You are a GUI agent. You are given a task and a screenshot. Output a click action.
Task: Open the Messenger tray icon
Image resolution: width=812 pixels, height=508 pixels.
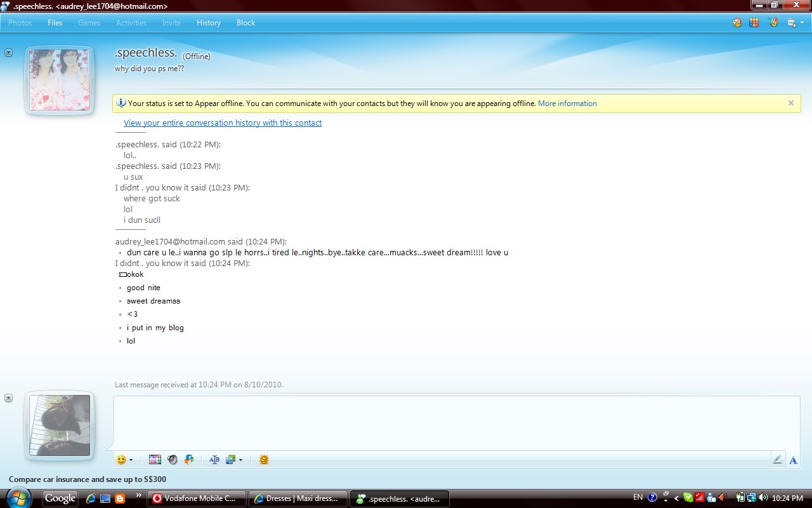coord(711,498)
